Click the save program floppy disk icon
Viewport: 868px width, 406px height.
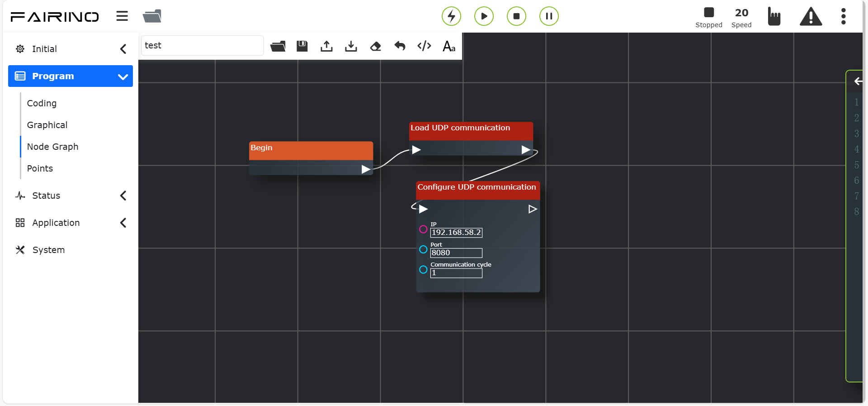click(x=302, y=46)
